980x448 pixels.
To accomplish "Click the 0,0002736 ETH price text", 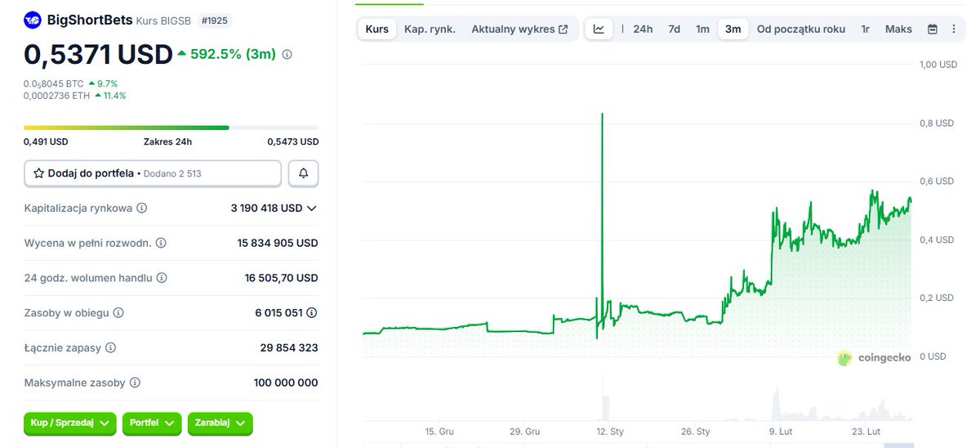I will click(56, 96).
